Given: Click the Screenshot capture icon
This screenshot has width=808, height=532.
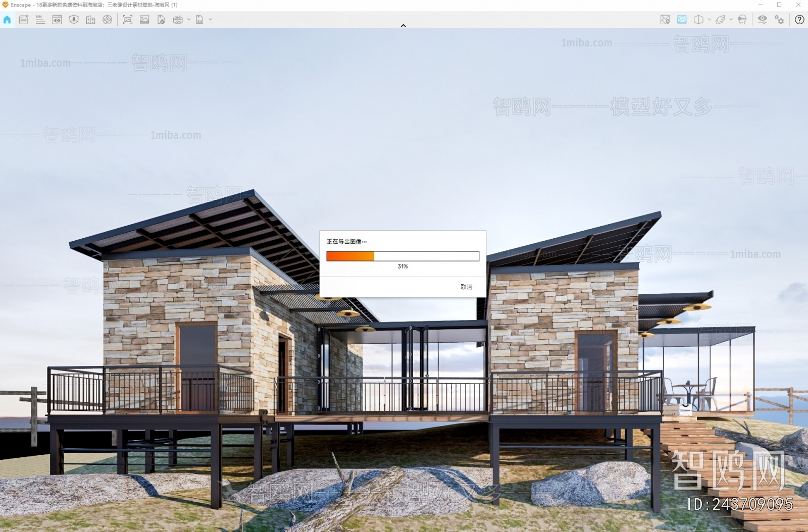Looking at the screenshot, I should (x=128, y=20).
